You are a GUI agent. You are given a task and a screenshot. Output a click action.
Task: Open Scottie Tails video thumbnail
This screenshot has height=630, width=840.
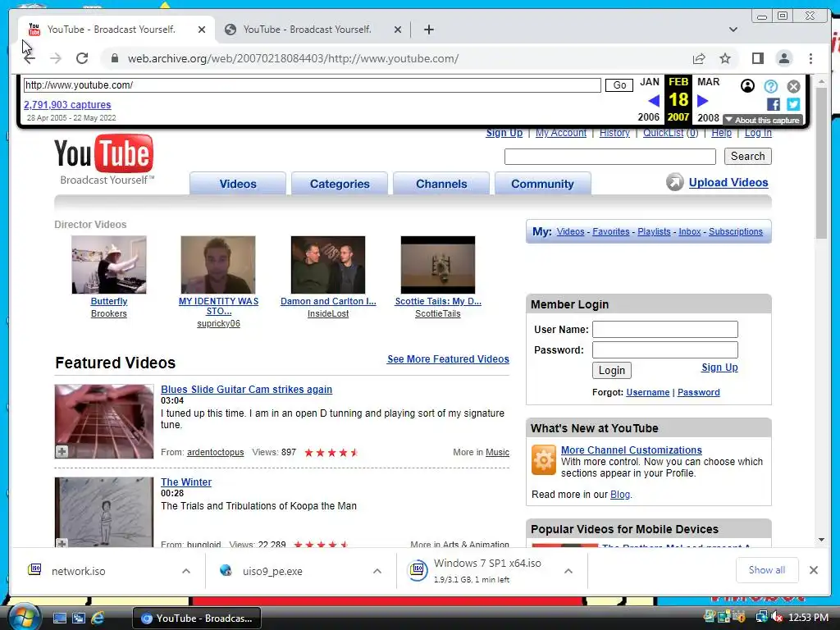[438, 265]
